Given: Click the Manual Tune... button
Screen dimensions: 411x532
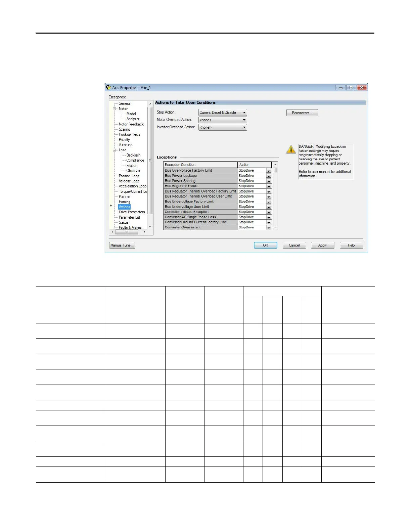Looking at the screenshot, I should coord(122,245).
